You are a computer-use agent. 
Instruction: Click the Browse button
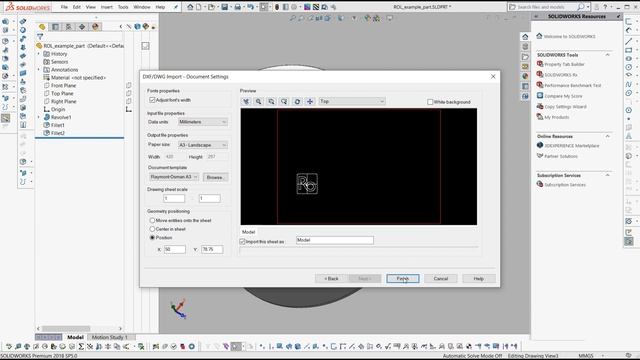click(216, 177)
